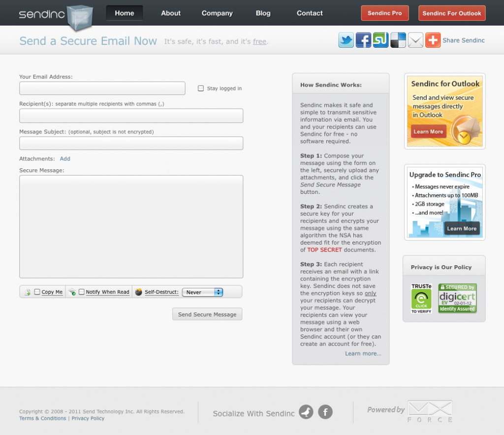504x435 pixels.
Task: Click the underlined only link
Action: point(370,293)
